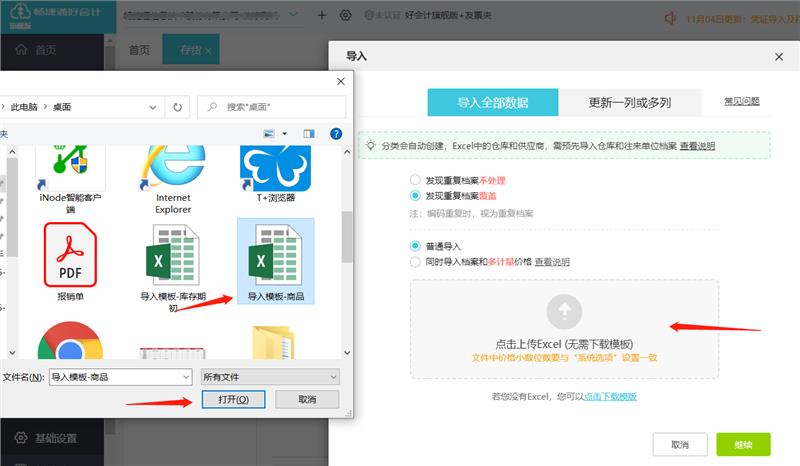Select the 导入模板-库存期初 Excel file
Image resolution: width=800 pixels, height=466 pixels.
[x=172, y=259]
